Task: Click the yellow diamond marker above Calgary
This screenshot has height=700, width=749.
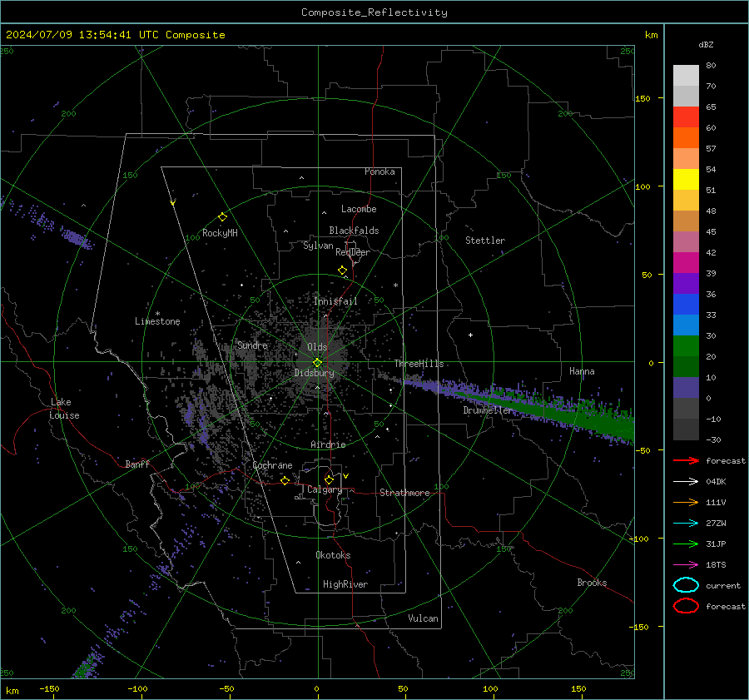Action: click(x=329, y=479)
